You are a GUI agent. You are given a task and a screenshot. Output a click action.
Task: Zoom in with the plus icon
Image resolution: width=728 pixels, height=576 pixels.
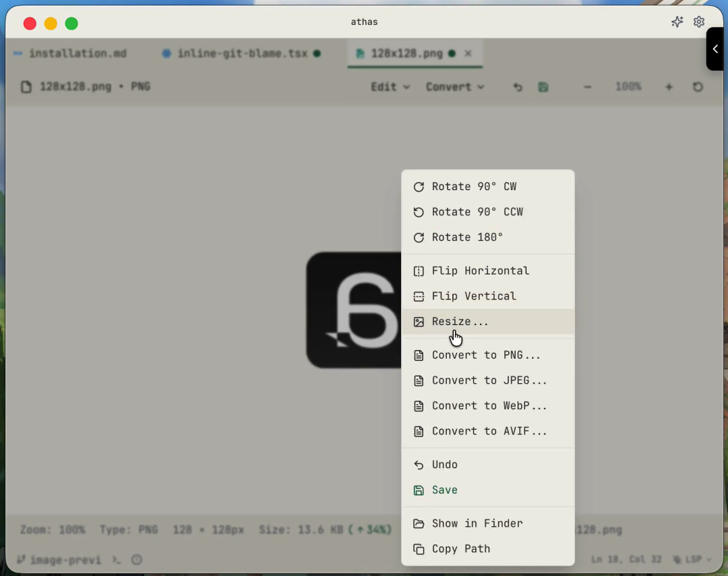pos(669,87)
